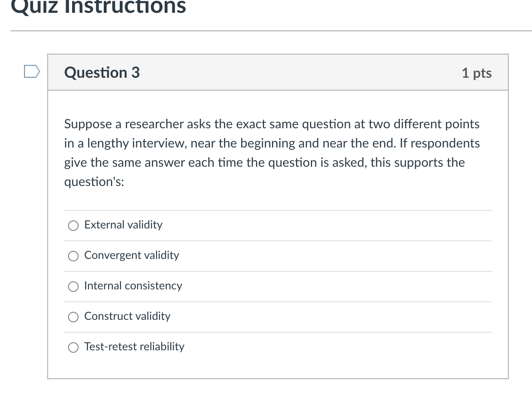Select the External validity radio button
This screenshot has width=532, height=396.
click(x=73, y=226)
